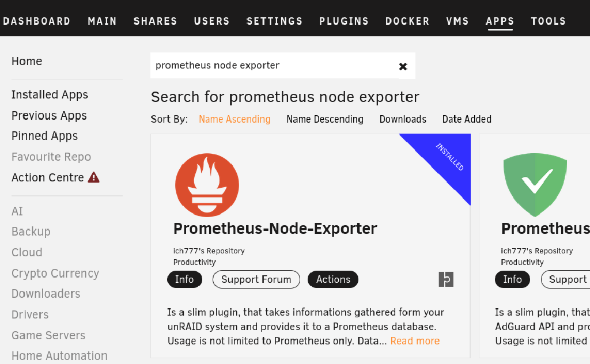Open SETTINGS from the top navigation
The height and width of the screenshot is (364, 590).
click(x=275, y=21)
